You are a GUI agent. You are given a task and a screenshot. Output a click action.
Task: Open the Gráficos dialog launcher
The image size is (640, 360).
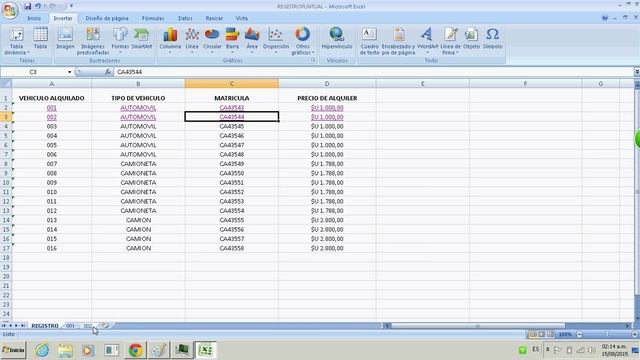point(314,60)
